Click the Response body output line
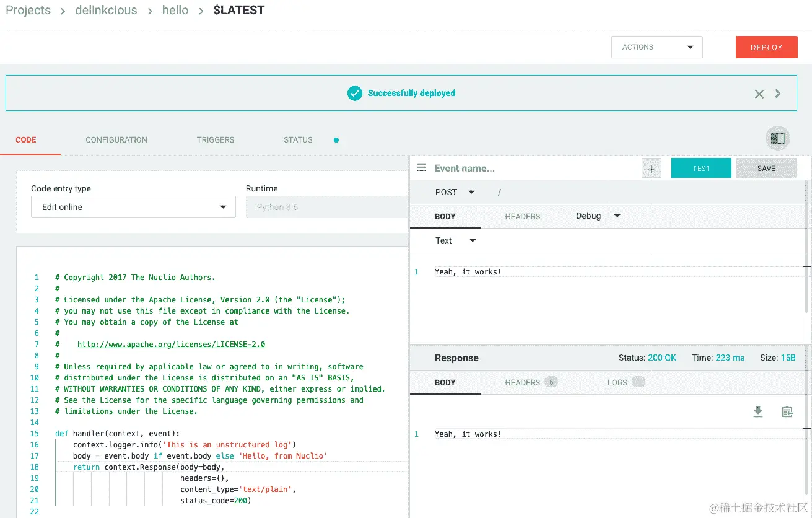Image resolution: width=812 pixels, height=518 pixels. pyautogui.click(x=468, y=434)
